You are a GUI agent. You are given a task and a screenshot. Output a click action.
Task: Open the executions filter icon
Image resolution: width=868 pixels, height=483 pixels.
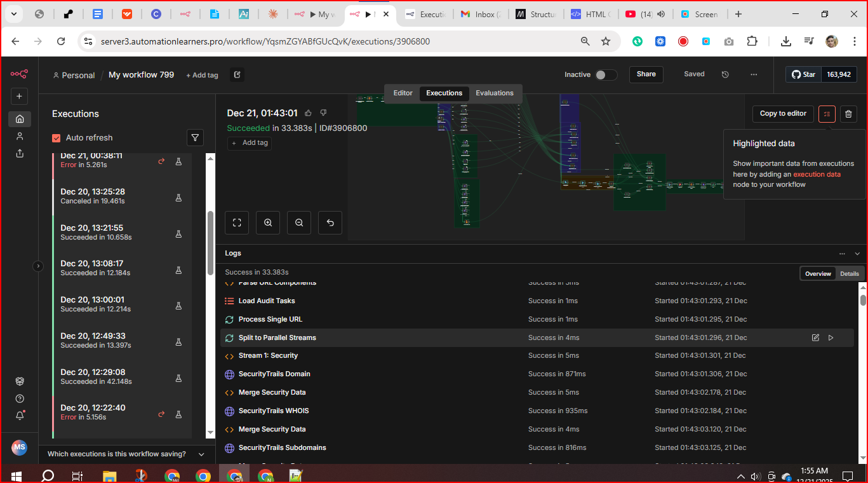point(196,137)
